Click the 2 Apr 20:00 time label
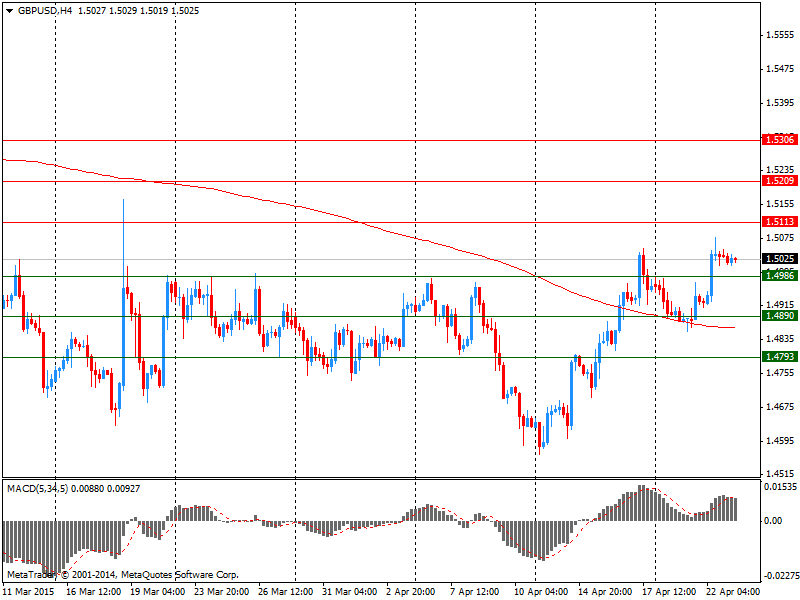The height and width of the screenshot is (600, 800). [x=411, y=592]
